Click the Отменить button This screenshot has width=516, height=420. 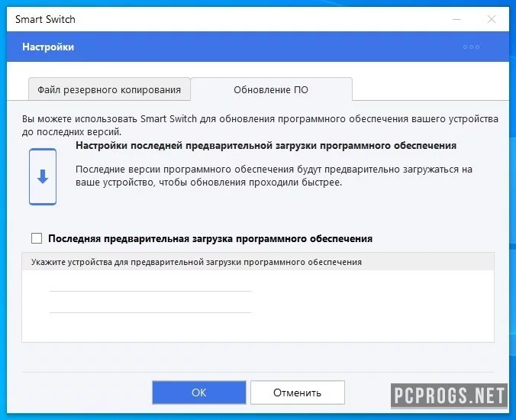click(x=298, y=393)
